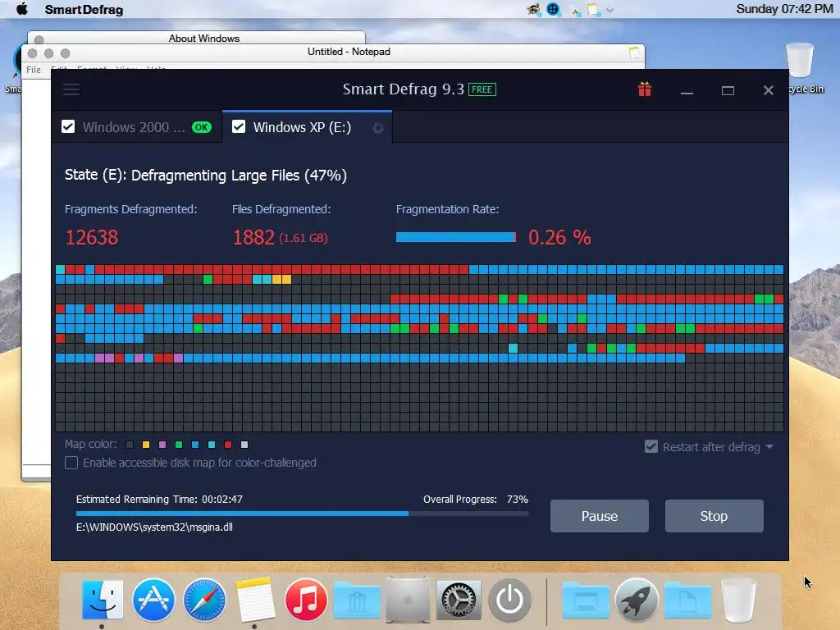Open Notes from the dock
The height and width of the screenshot is (630, 840).
255,600
